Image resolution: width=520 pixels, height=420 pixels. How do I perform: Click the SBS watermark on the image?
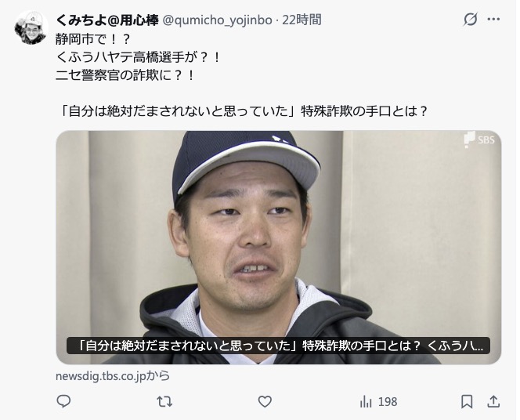(x=479, y=139)
